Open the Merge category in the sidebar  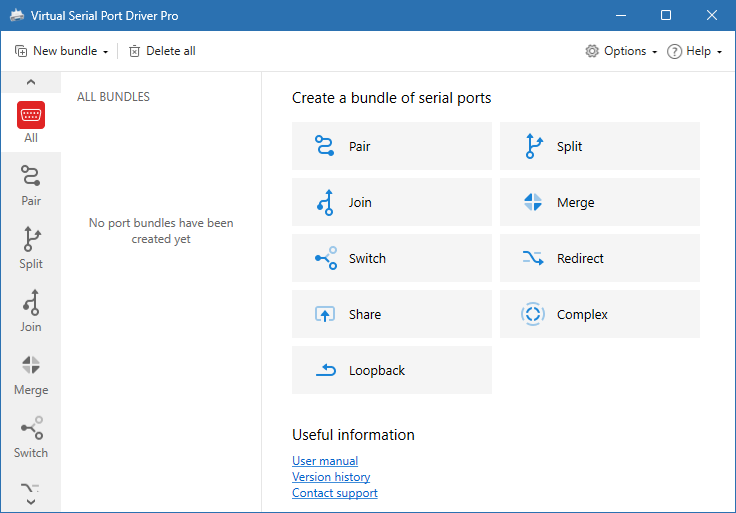[31, 375]
